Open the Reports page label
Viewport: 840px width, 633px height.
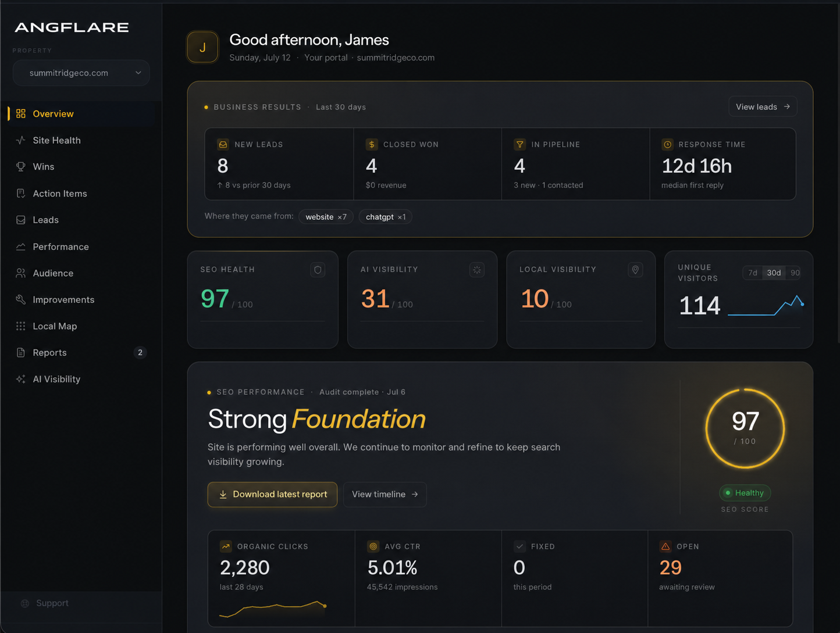(49, 353)
